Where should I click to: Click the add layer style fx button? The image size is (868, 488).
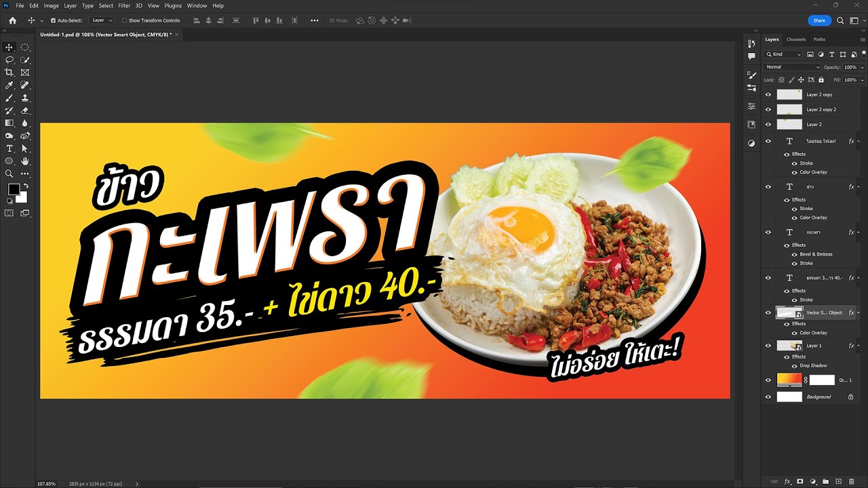tap(787, 481)
